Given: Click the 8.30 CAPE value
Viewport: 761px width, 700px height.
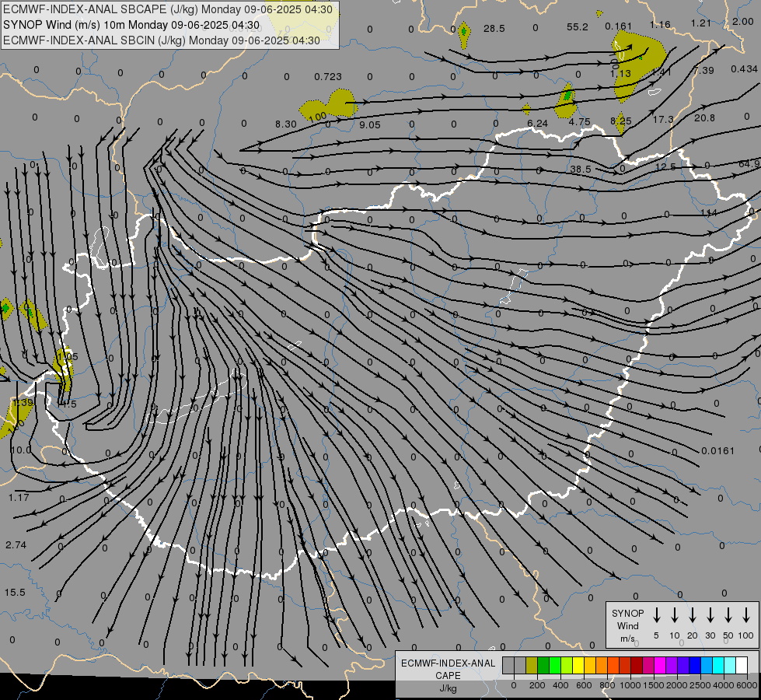Looking at the screenshot, I should pyautogui.click(x=286, y=124).
